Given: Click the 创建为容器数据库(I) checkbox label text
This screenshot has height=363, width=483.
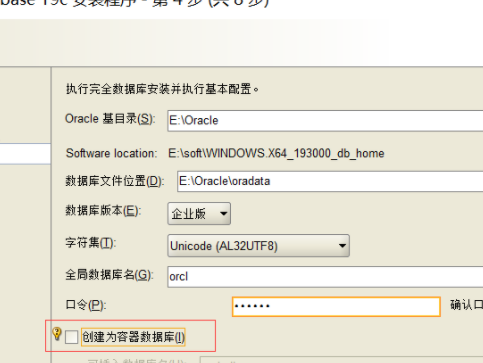Looking at the screenshot, I should tap(133, 337).
